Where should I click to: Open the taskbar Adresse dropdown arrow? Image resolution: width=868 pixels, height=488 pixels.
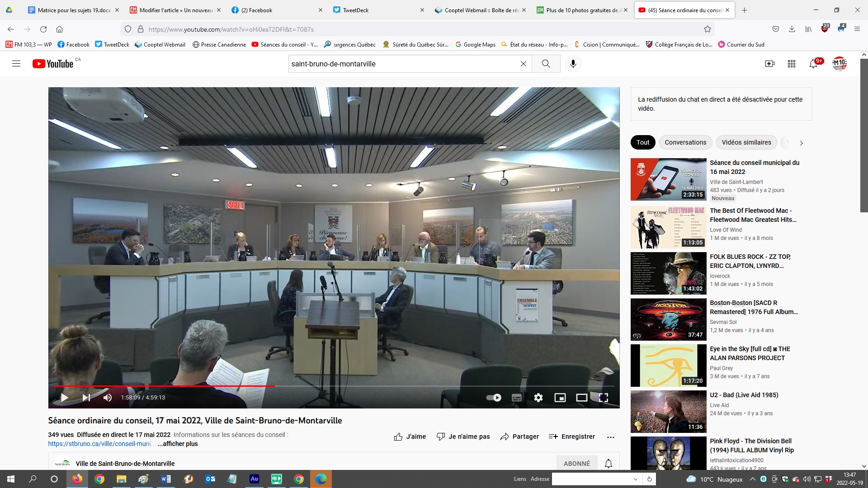click(635, 479)
